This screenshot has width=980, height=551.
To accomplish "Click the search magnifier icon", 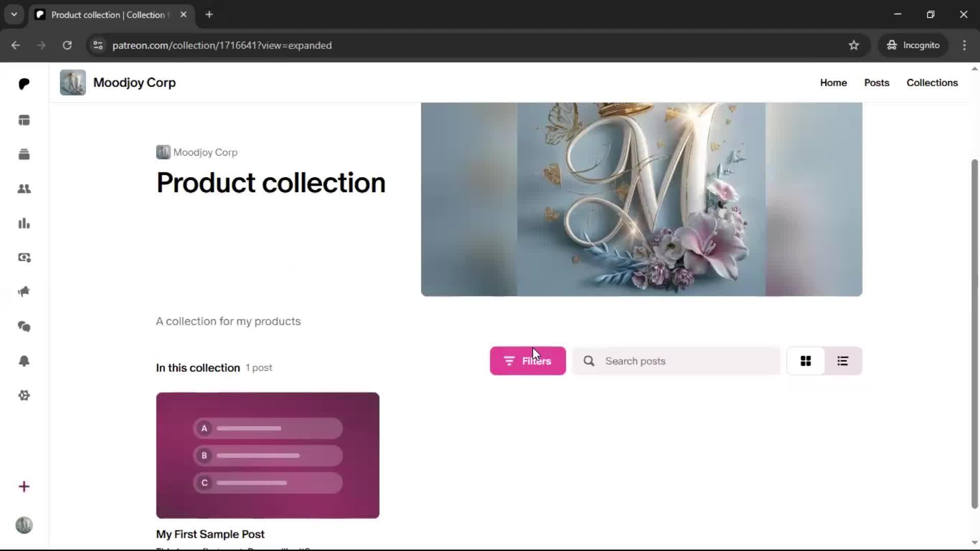I will coord(589,361).
